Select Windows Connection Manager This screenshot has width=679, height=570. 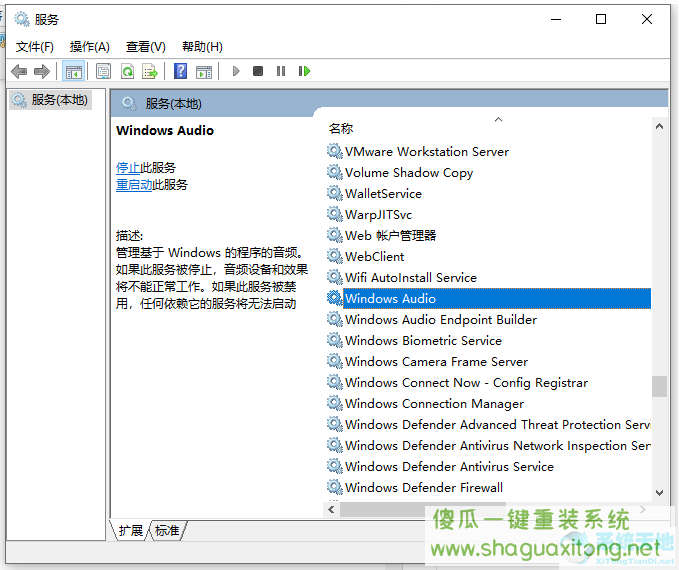[x=434, y=404]
